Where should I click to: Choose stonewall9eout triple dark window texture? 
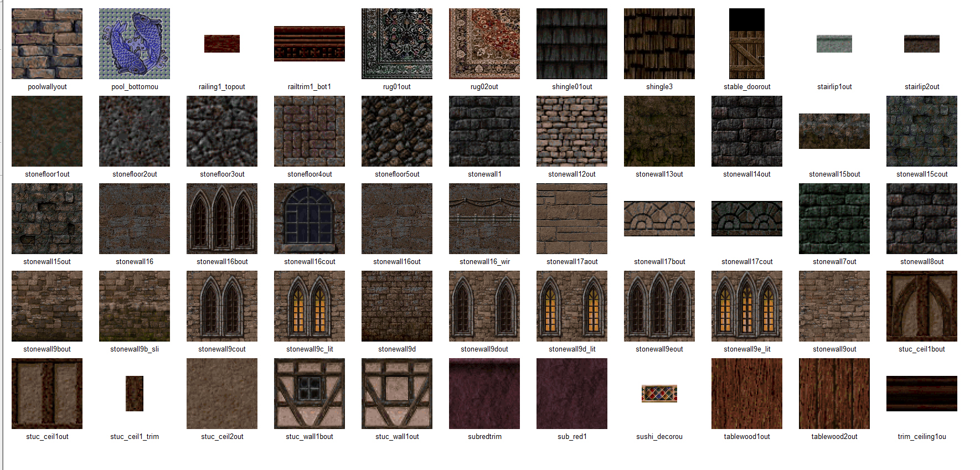659,306
